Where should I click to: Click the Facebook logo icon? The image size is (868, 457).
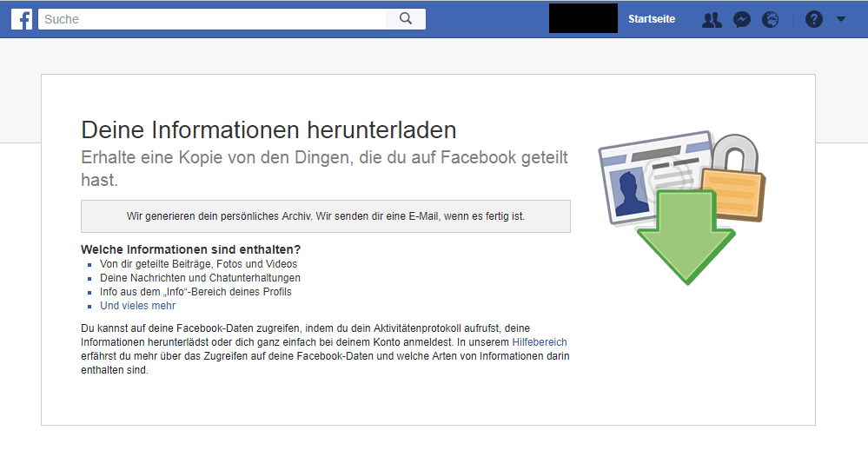(x=22, y=19)
